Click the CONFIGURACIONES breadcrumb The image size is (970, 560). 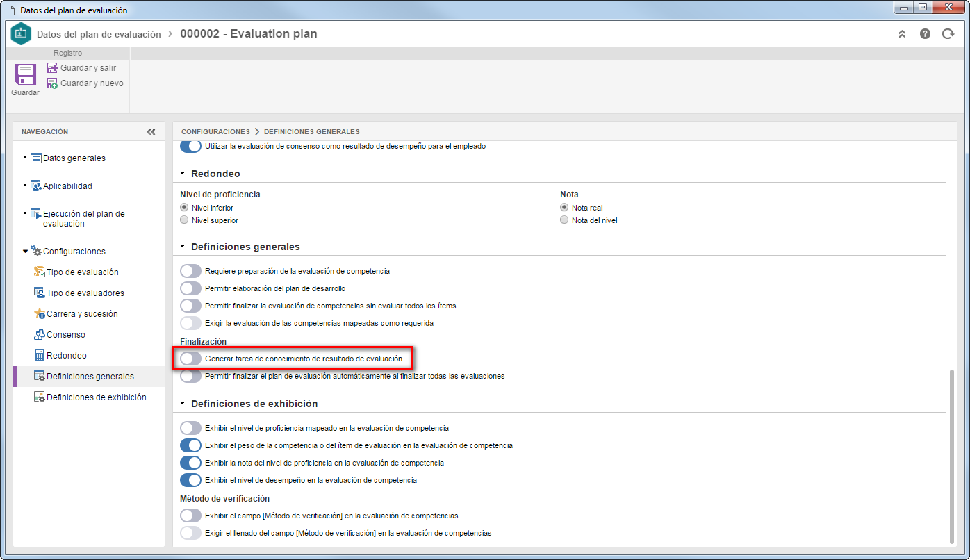coord(215,131)
